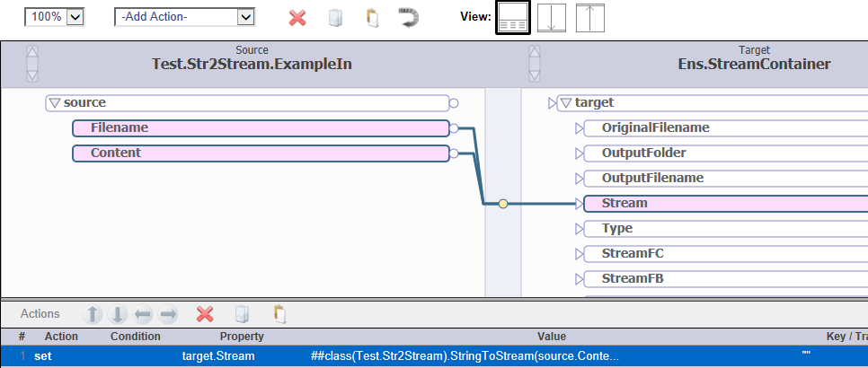Click the triangle beside Type
Viewport: 868px width, 368px height.
pos(579,229)
